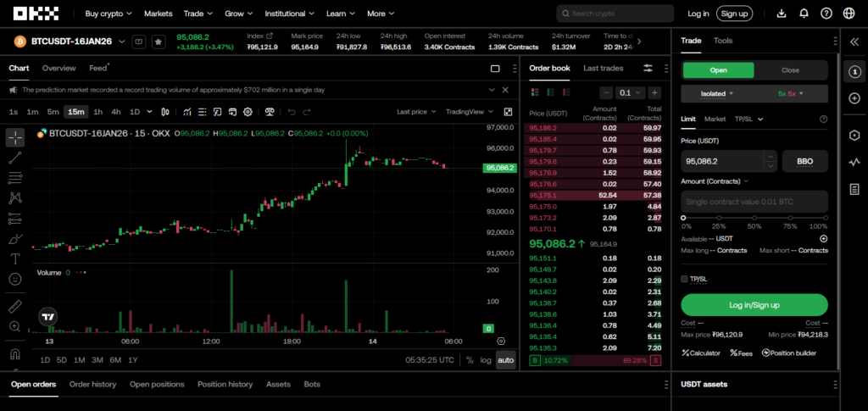Switch to the Last trades tab
Screen dimensions: 868x411
tap(603, 68)
